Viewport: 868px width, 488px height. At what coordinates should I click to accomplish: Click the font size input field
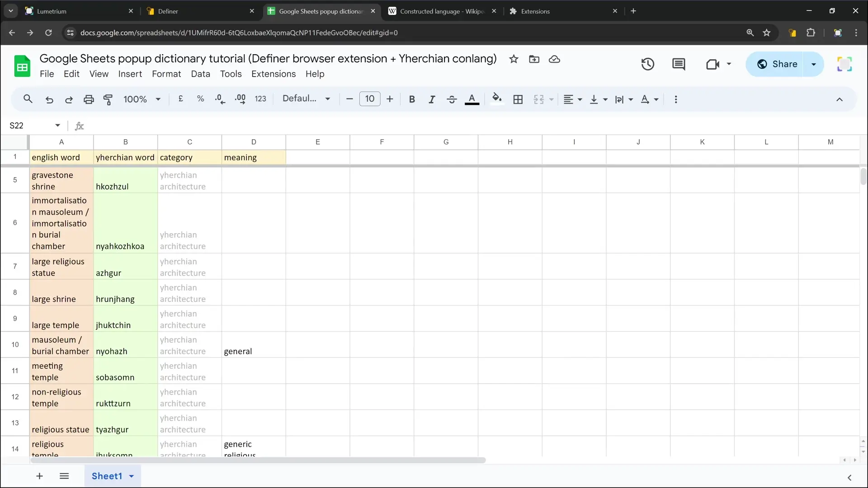(x=369, y=99)
